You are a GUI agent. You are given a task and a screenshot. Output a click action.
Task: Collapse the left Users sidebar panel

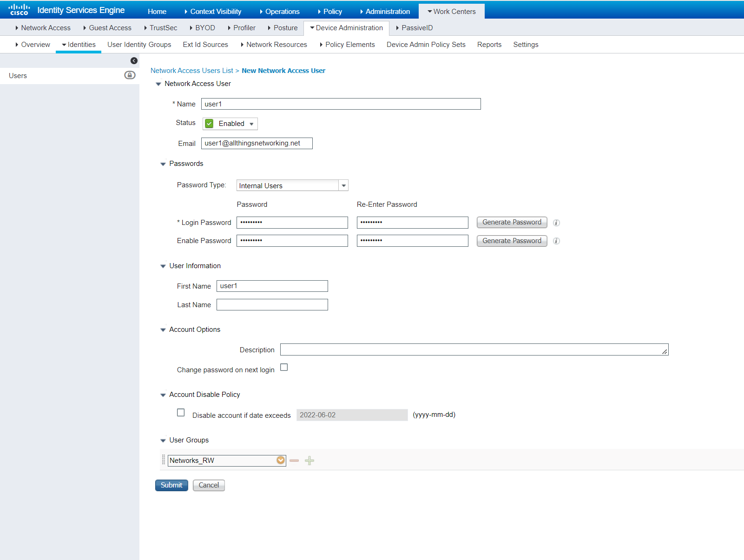pos(134,60)
